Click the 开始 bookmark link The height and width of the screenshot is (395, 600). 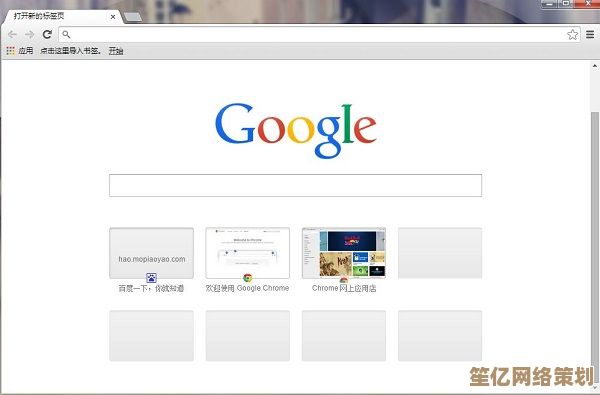[116, 51]
